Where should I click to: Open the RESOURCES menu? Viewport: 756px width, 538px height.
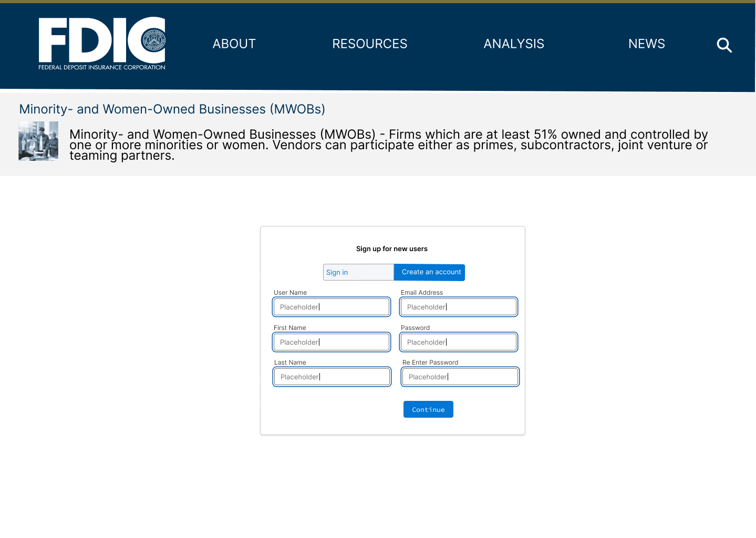click(370, 44)
